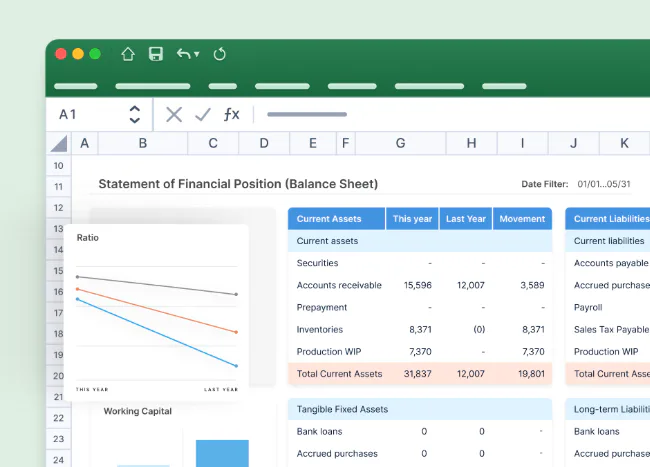Click the gray line in Ratio chart
The height and width of the screenshot is (467, 650).
click(157, 286)
